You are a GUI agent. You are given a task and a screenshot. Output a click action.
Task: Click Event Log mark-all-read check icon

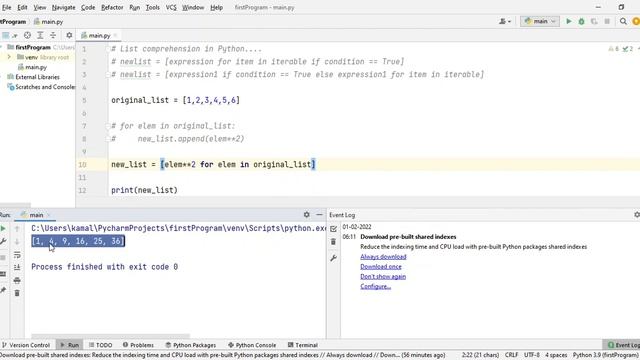[x=333, y=229]
